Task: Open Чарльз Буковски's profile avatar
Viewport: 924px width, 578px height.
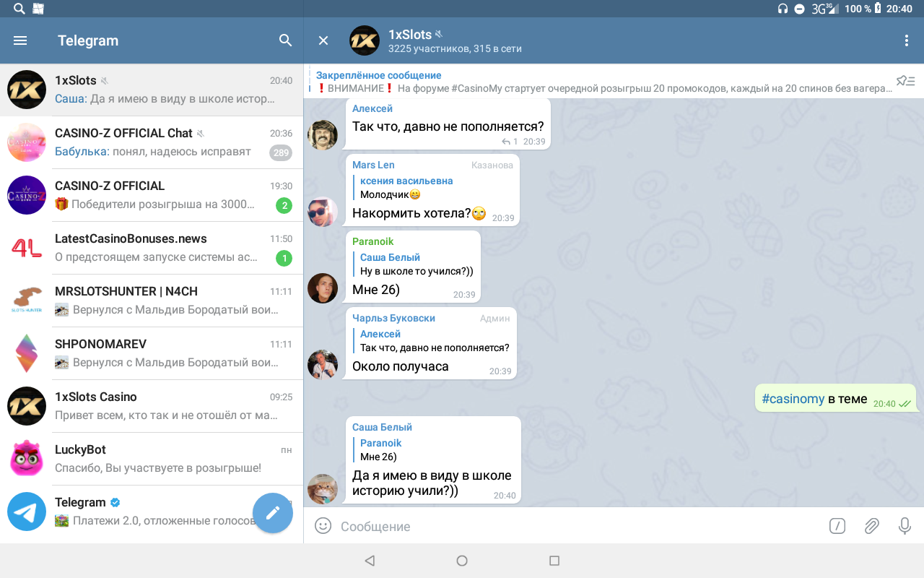Action: coord(323,365)
